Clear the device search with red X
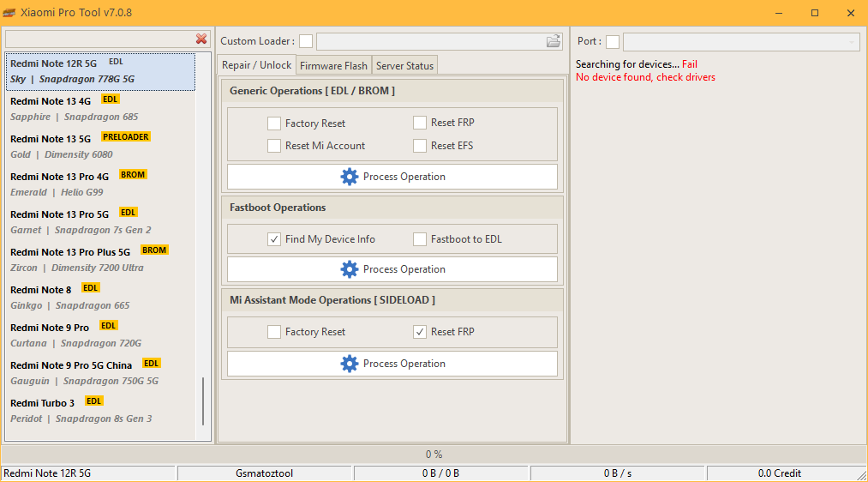The width and height of the screenshot is (868, 482). point(201,39)
